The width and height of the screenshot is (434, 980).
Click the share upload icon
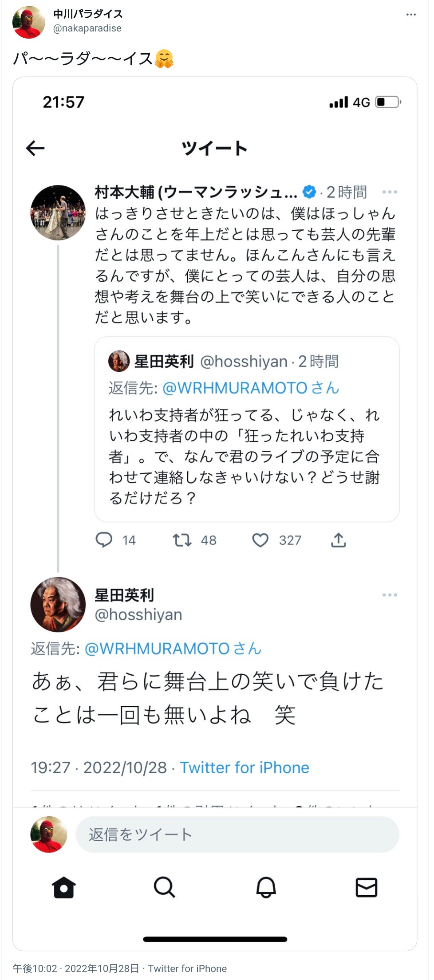tap(339, 540)
